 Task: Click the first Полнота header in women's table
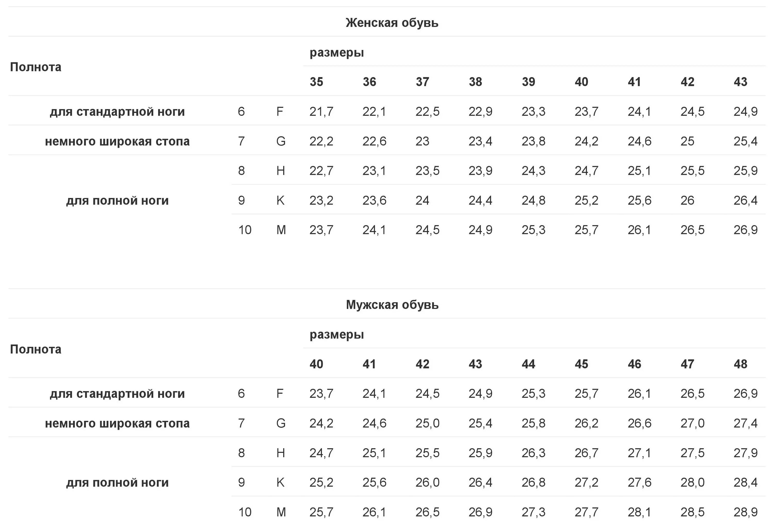coord(36,67)
